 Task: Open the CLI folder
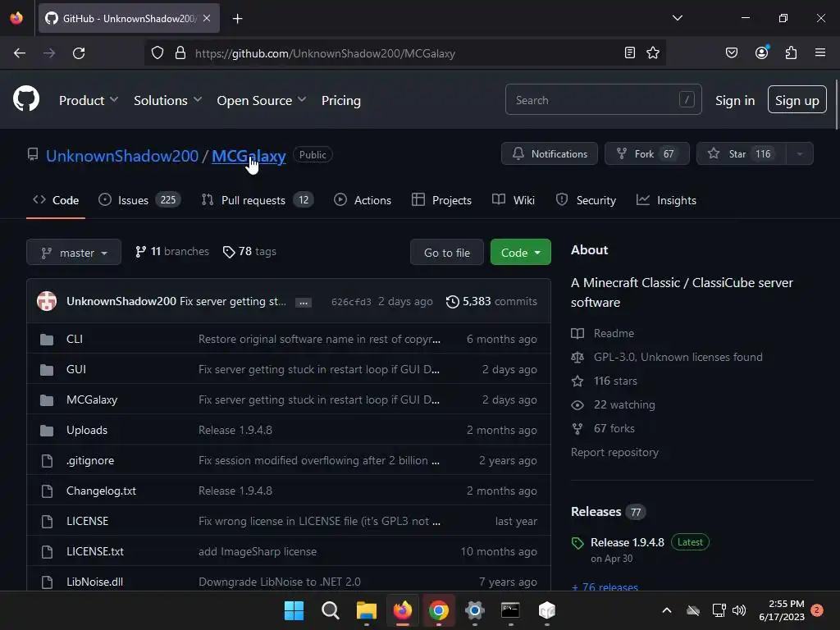click(75, 339)
